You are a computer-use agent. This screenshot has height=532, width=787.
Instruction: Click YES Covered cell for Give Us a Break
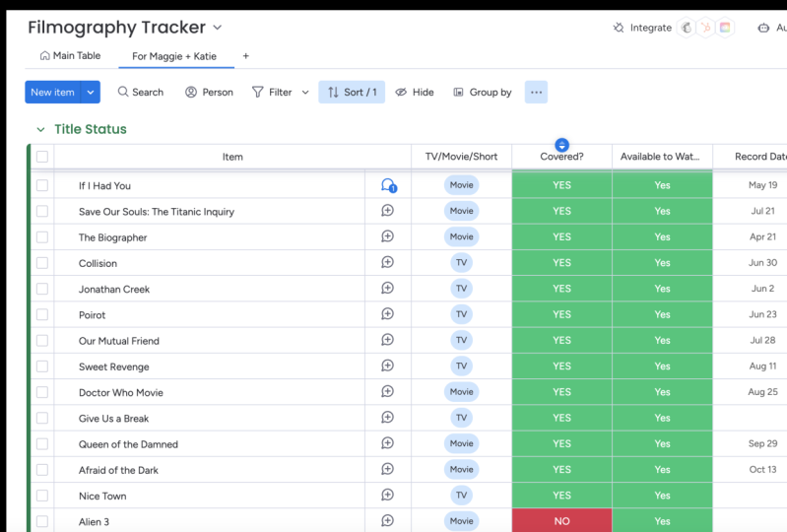click(561, 418)
